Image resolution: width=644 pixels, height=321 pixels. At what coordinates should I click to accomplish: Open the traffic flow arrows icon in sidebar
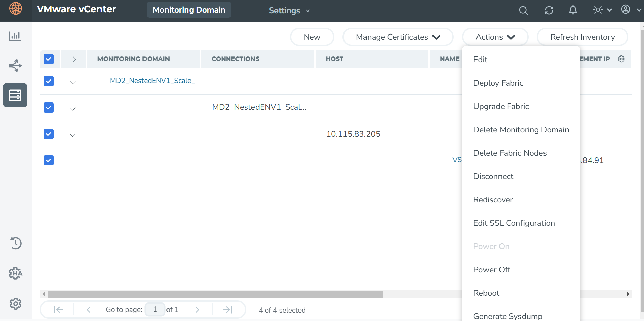pos(15,66)
